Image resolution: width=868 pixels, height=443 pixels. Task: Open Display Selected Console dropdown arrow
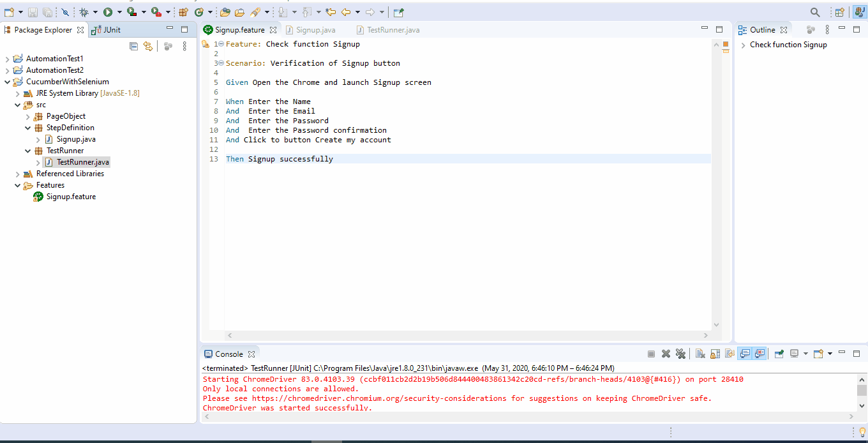(x=806, y=354)
